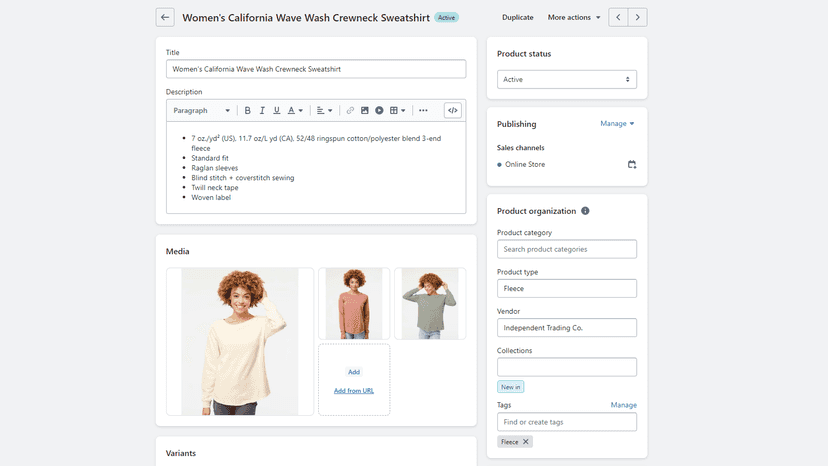Open the Paragraph style dropdown
Viewport: 828px width, 466px height.
coord(202,110)
